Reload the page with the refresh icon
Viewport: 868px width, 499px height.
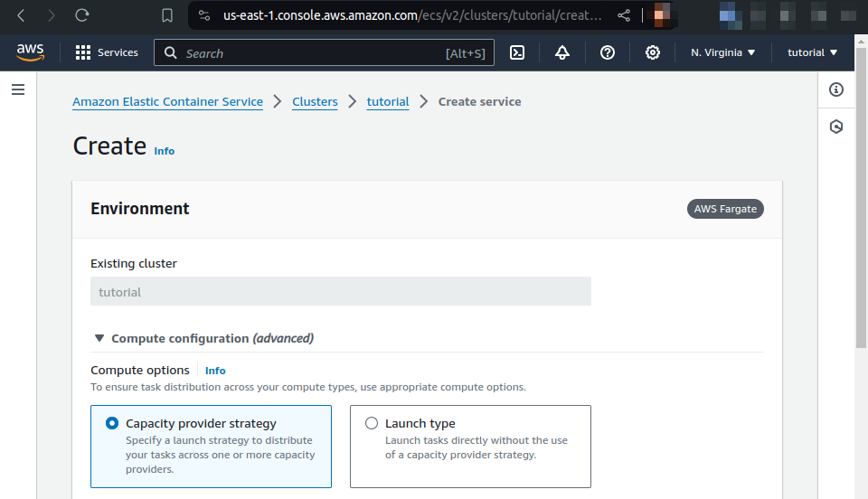82,15
